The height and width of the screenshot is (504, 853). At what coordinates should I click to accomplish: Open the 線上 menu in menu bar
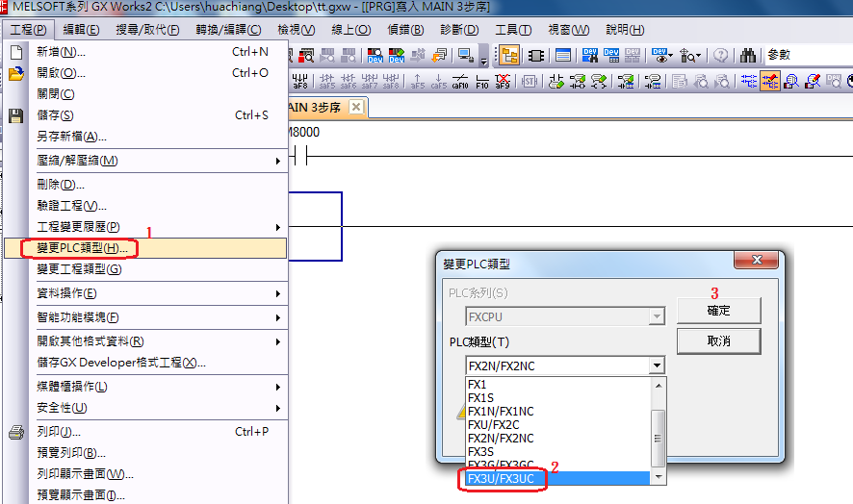pyautogui.click(x=349, y=30)
